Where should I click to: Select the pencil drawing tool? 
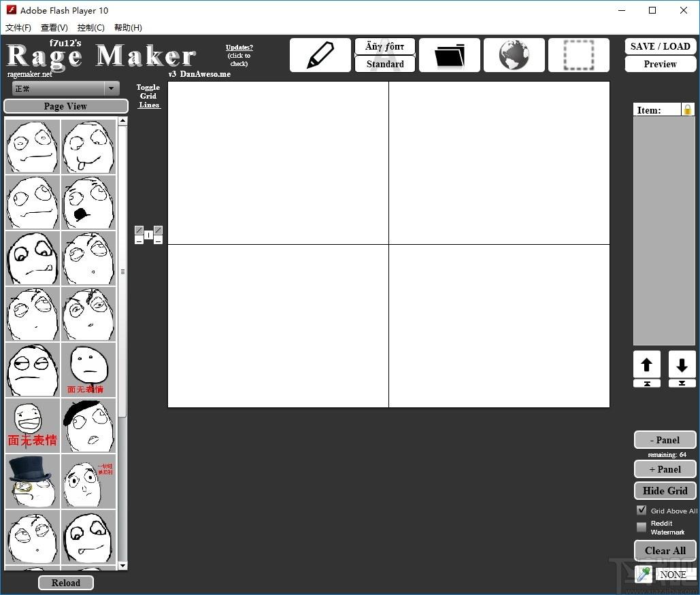[x=320, y=55]
